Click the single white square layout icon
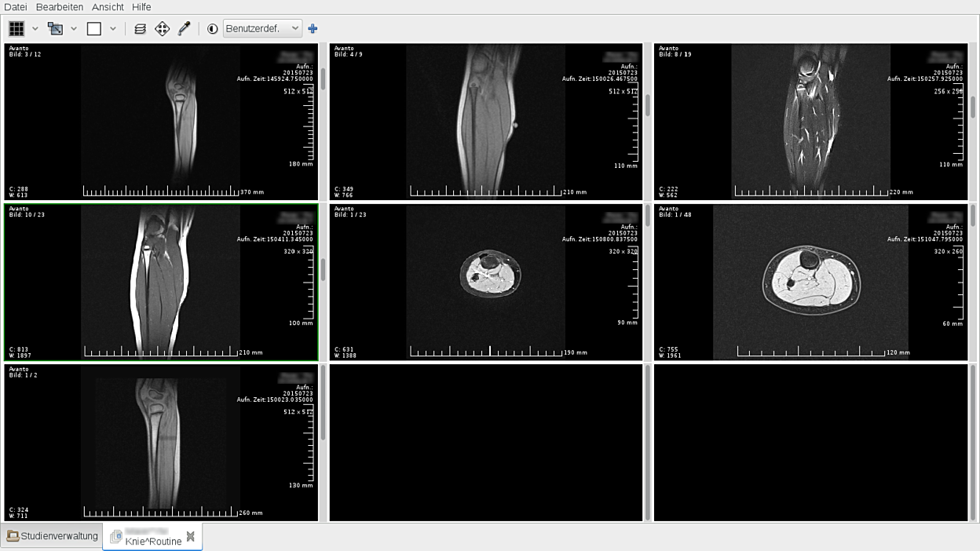The width and height of the screenshot is (980, 551). pyautogui.click(x=94, y=29)
